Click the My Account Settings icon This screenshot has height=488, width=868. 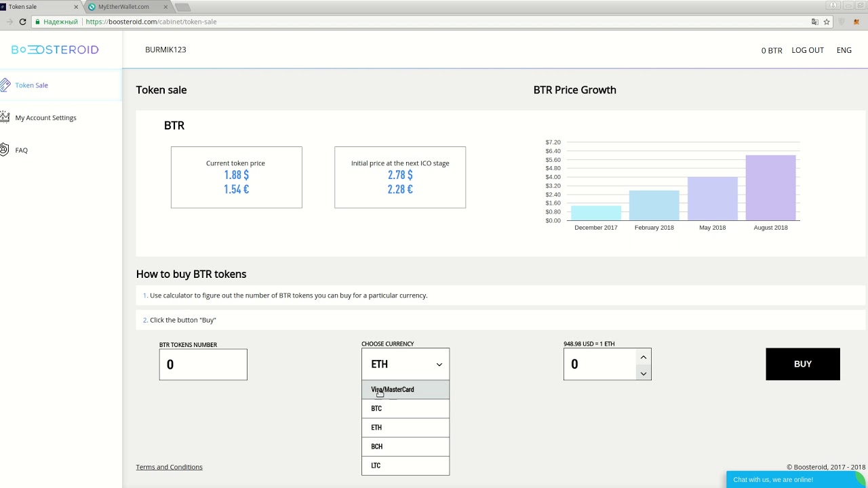(x=4, y=117)
